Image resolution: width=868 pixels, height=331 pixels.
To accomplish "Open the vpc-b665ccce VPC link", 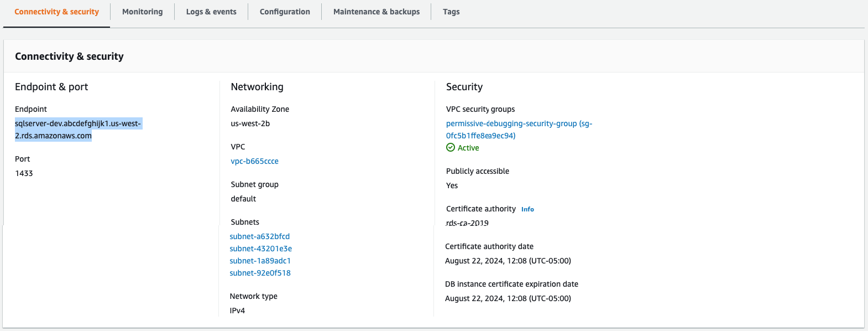I will 254,161.
